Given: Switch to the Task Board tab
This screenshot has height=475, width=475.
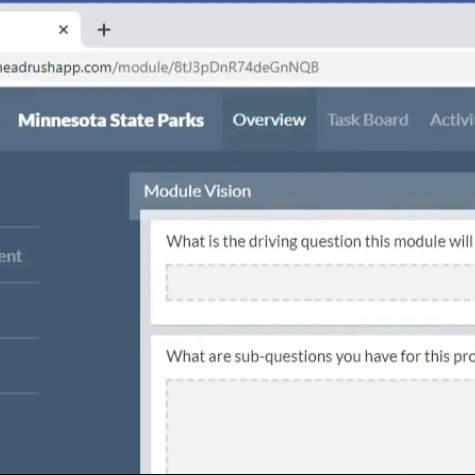Looking at the screenshot, I should pos(368,120).
